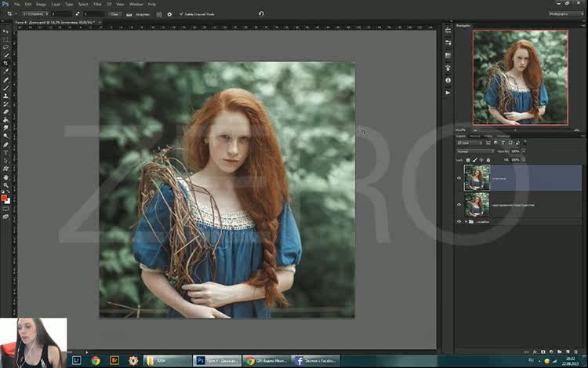The image size is (588, 368).
Task: Toggle visibility of the second layer
Action: 459,205
